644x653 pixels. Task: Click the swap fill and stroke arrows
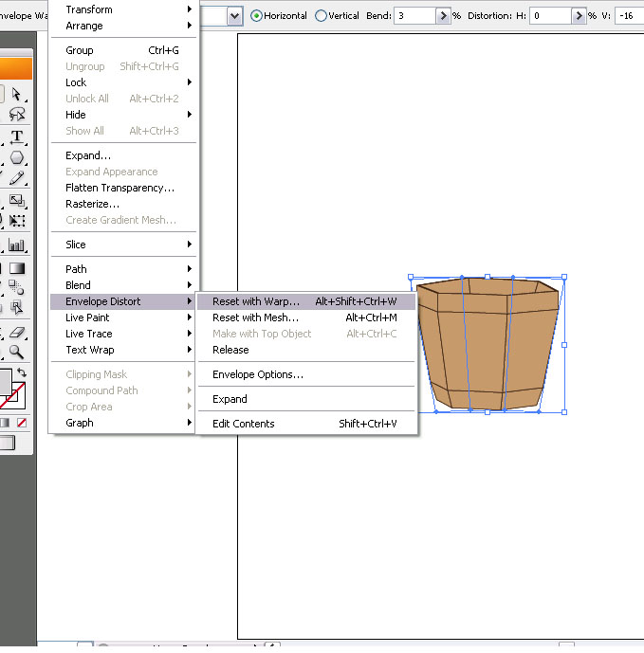pyautogui.click(x=21, y=373)
